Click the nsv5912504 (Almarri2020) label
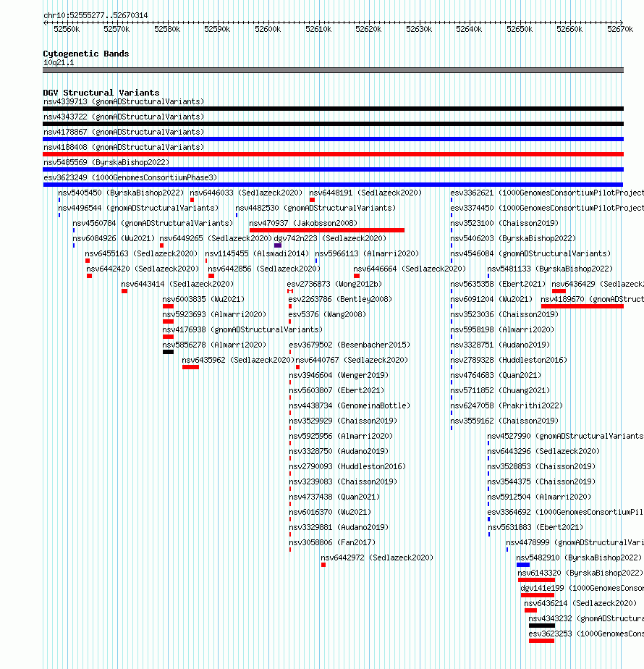Image resolution: width=644 pixels, height=669 pixels. point(540,497)
